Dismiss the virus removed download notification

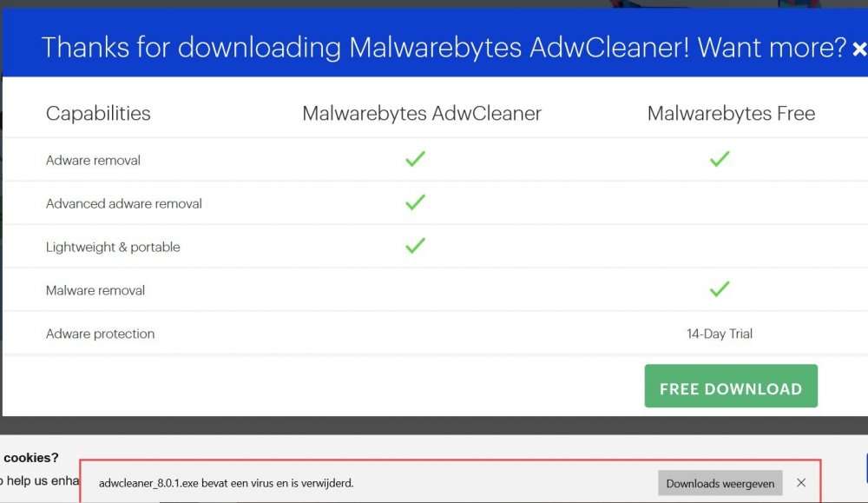[x=801, y=483]
